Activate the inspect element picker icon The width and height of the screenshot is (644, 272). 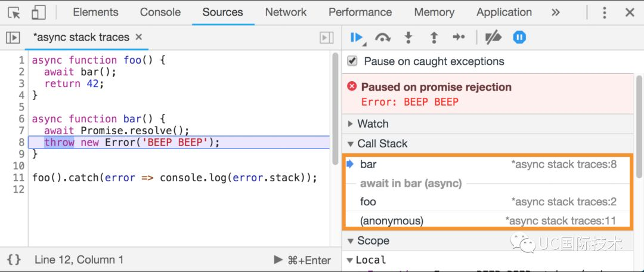click(14, 13)
